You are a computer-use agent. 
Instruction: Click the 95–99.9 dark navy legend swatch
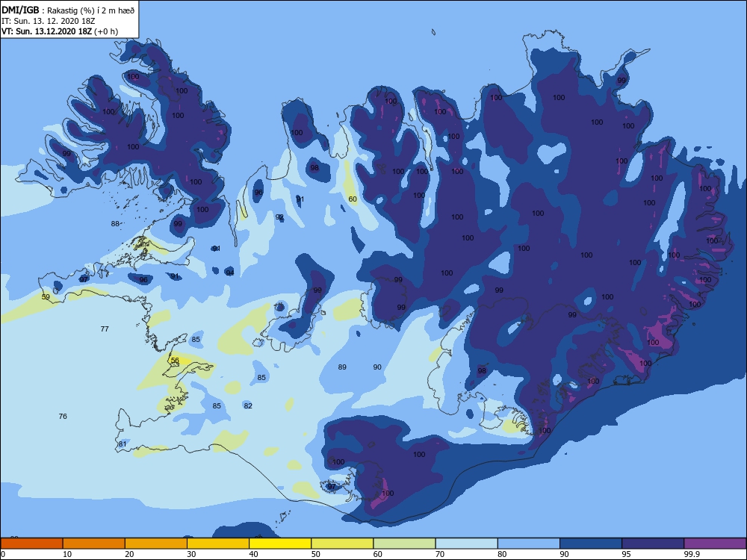point(653,544)
